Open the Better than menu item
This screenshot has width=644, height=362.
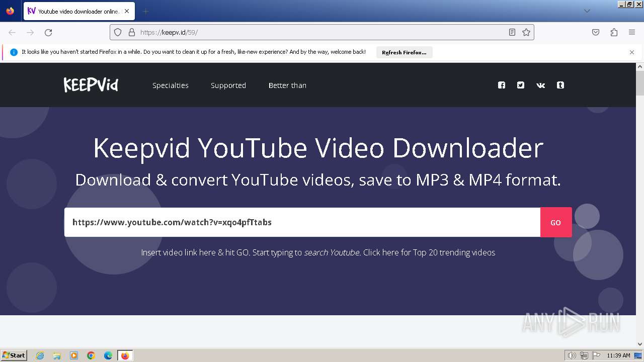(287, 85)
